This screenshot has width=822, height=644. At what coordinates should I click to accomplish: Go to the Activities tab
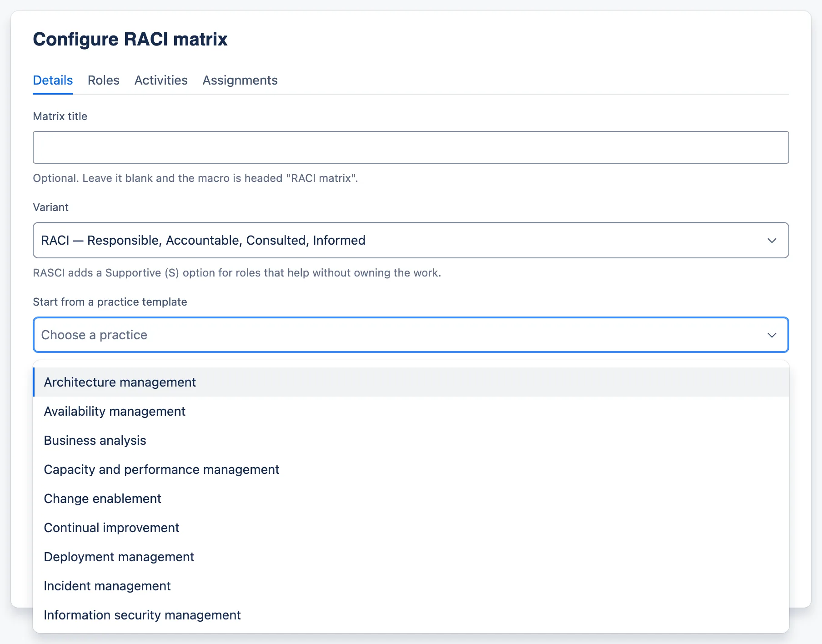point(161,80)
